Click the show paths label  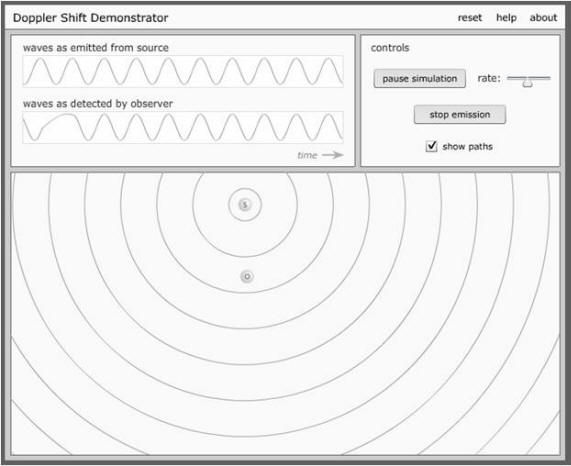[468, 147]
